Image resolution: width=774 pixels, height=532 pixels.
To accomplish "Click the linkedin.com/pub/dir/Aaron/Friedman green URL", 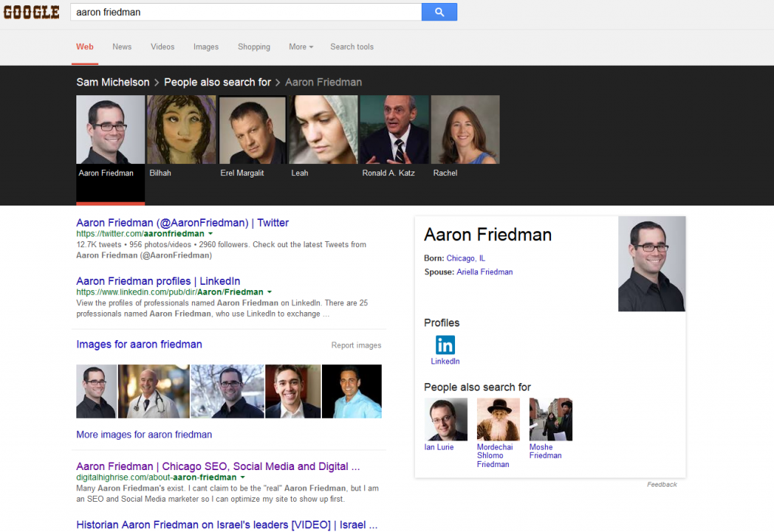I will coord(170,292).
